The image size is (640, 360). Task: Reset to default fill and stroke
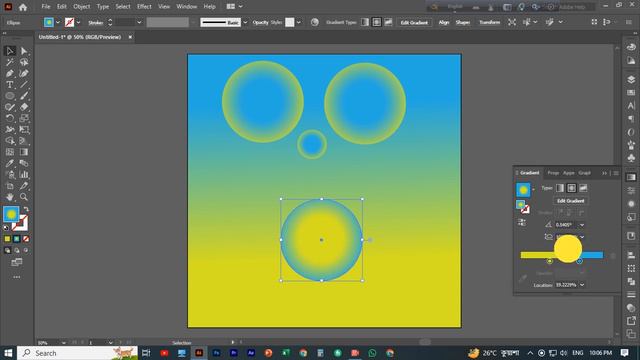[x=6, y=228]
